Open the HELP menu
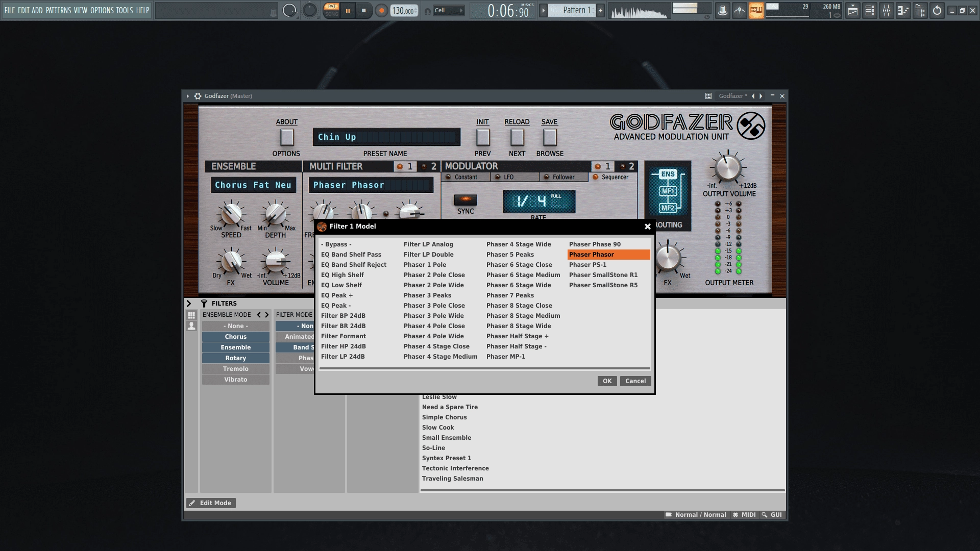980x551 pixels. (143, 10)
